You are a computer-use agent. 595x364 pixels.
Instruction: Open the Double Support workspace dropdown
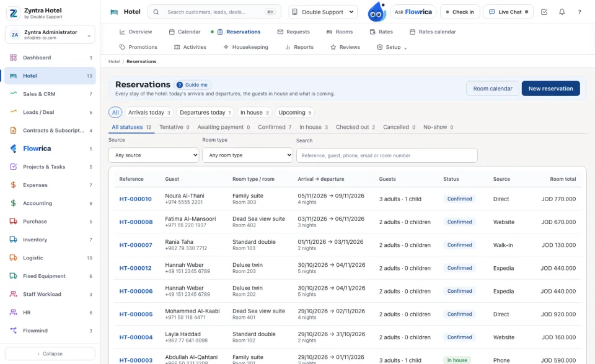pyautogui.click(x=323, y=12)
